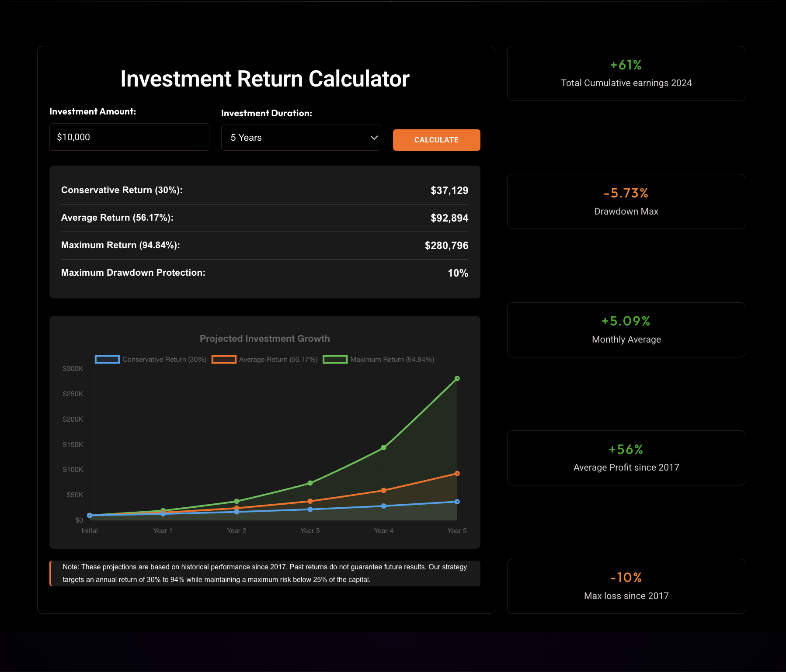Click the Year 5 point on green line
This screenshot has width=786, height=672.
[457, 378]
